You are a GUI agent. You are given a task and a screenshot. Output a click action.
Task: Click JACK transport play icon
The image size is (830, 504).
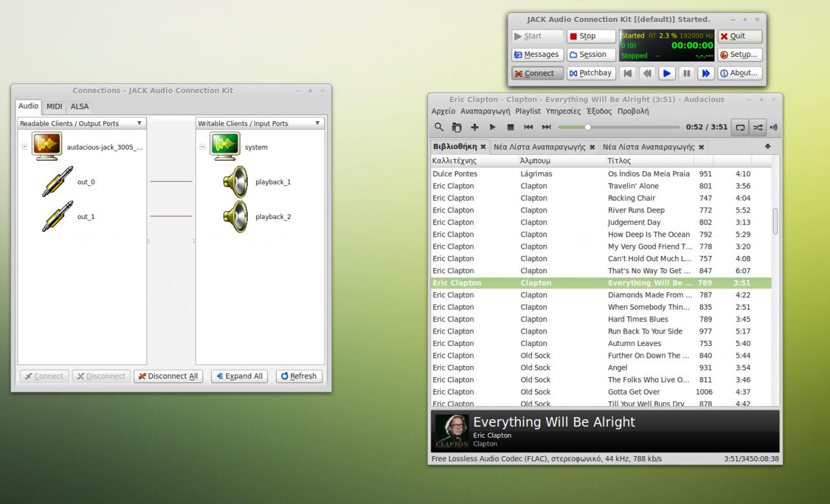point(667,73)
